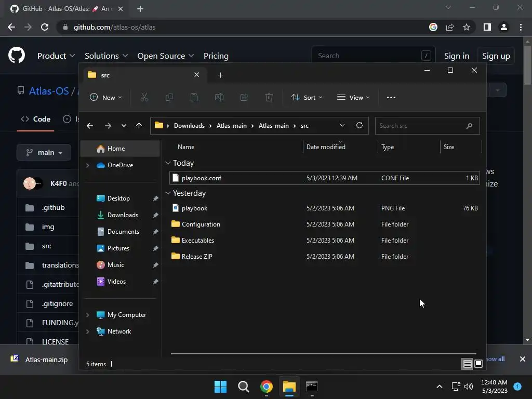Reload the GitHub page in Chrome
The height and width of the screenshot is (399, 532).
45,27
